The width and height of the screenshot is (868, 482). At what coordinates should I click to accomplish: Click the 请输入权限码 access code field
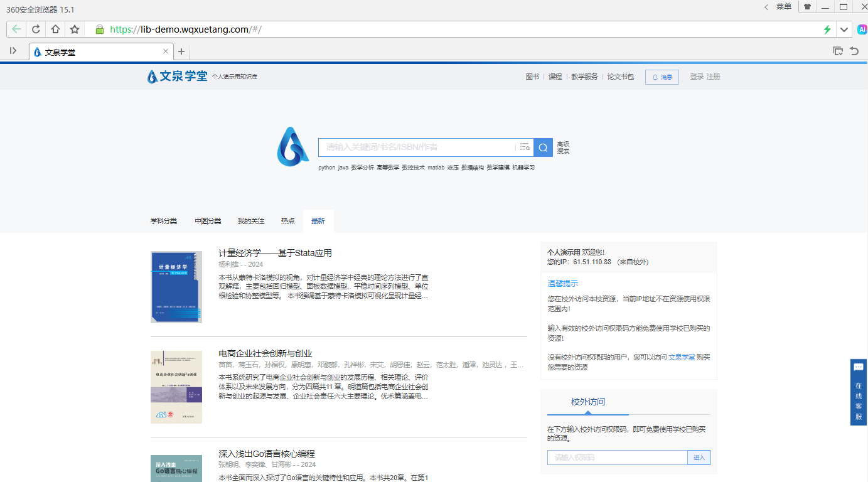click(x=617, y=458)
